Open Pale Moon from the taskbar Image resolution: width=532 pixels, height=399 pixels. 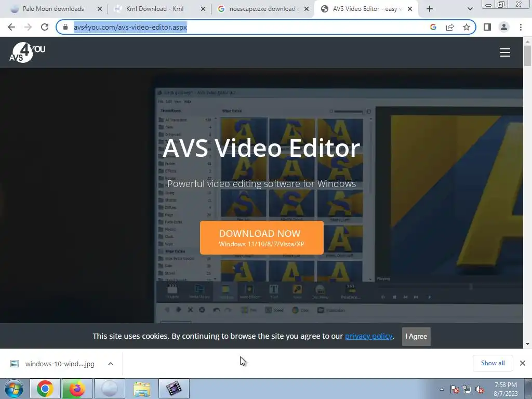point(110,389)
